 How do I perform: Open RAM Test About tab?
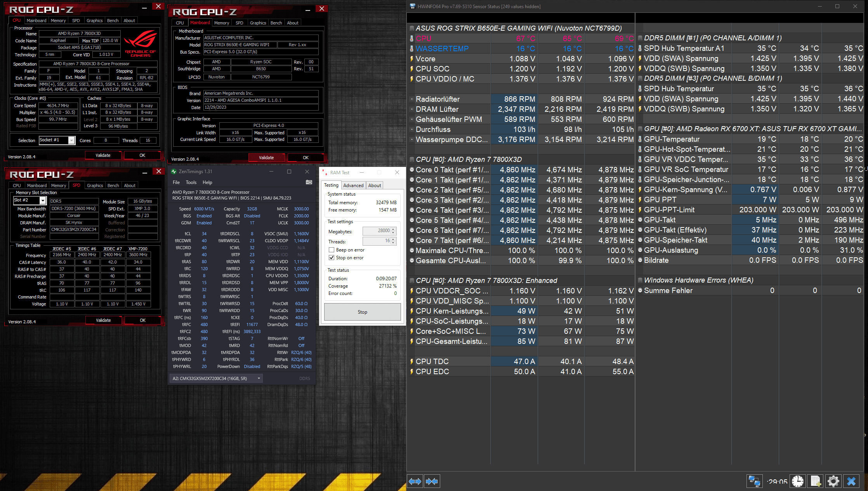[x=375, y=186]
